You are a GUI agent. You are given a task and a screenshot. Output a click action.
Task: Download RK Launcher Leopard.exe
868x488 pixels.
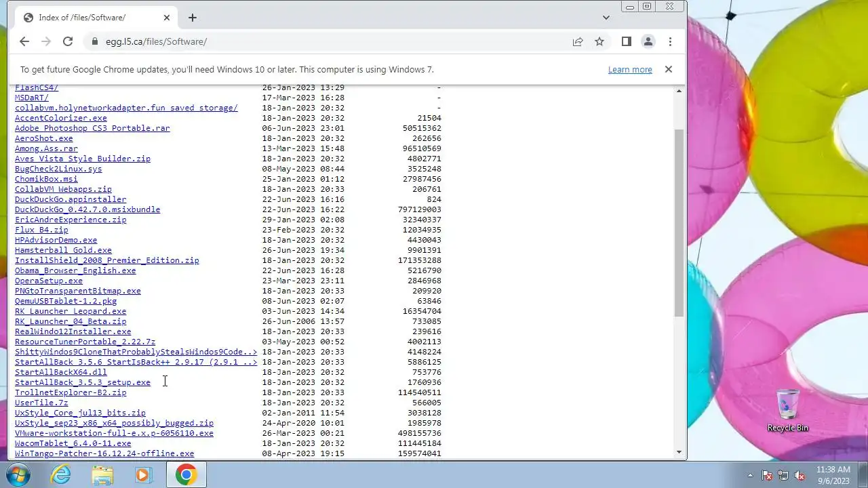point(71,311)
